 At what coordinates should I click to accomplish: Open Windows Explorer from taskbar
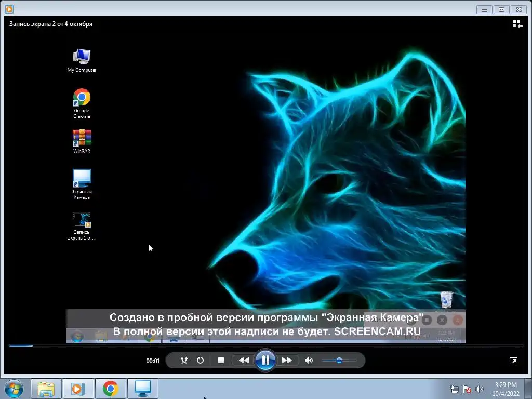point(46,389)
